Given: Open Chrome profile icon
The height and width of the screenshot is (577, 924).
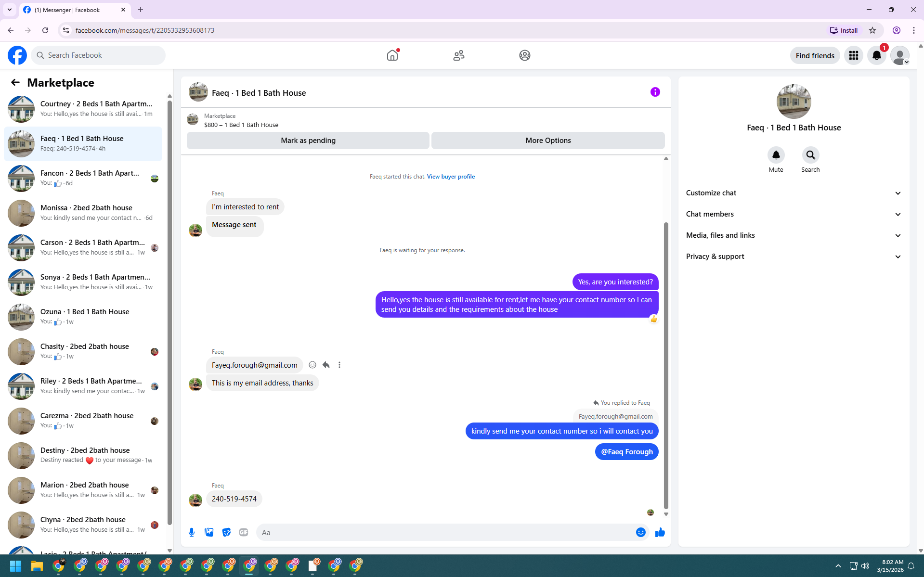Looking at the screenshot, I should 897,30.
